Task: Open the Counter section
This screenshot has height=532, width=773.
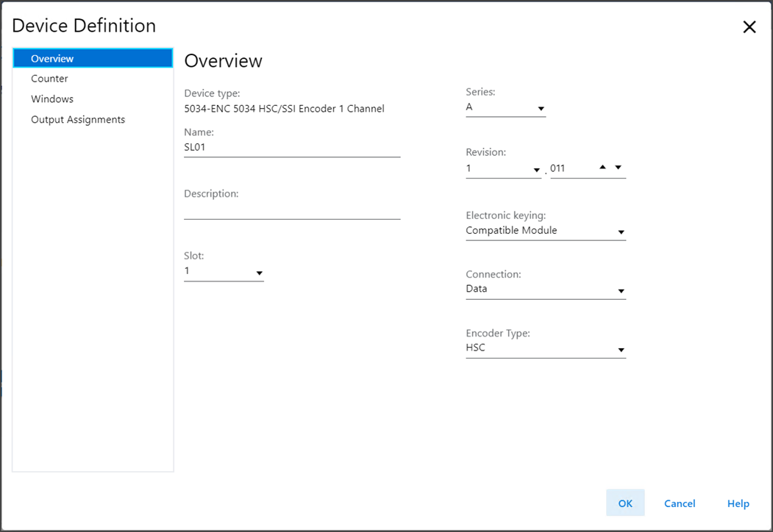Action: point(49,79)
